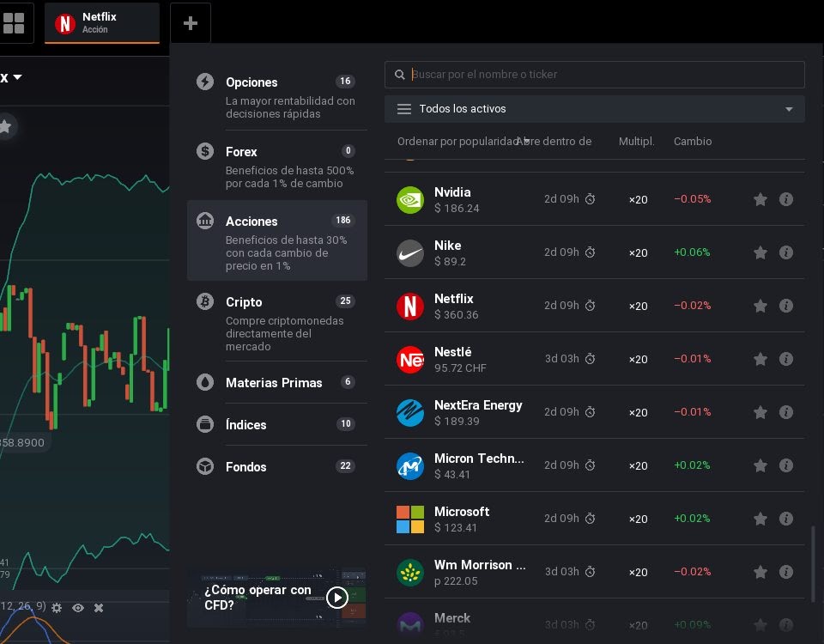Click the Nvidia timer clock icon
The image size is (824, 644).
(x=591, y=198)
